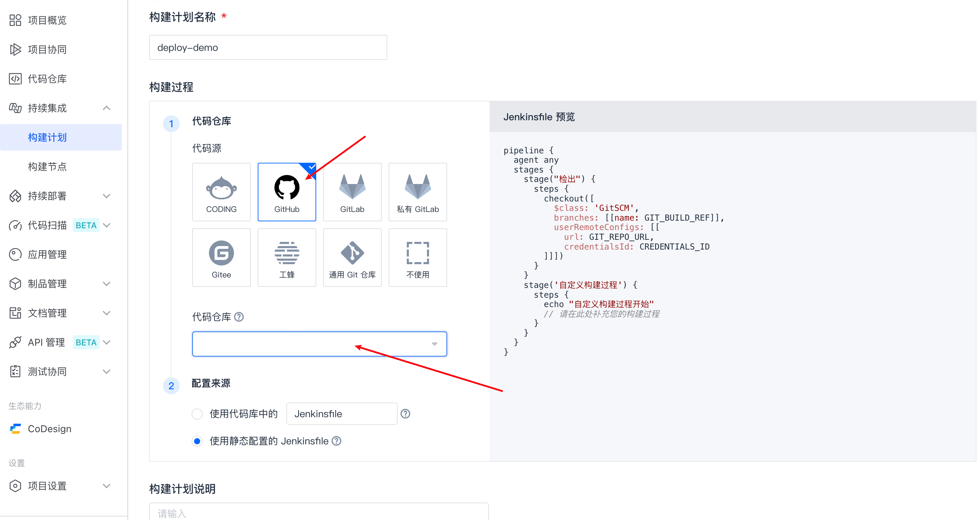Go to 项目概览 in the sidebar

47,20
